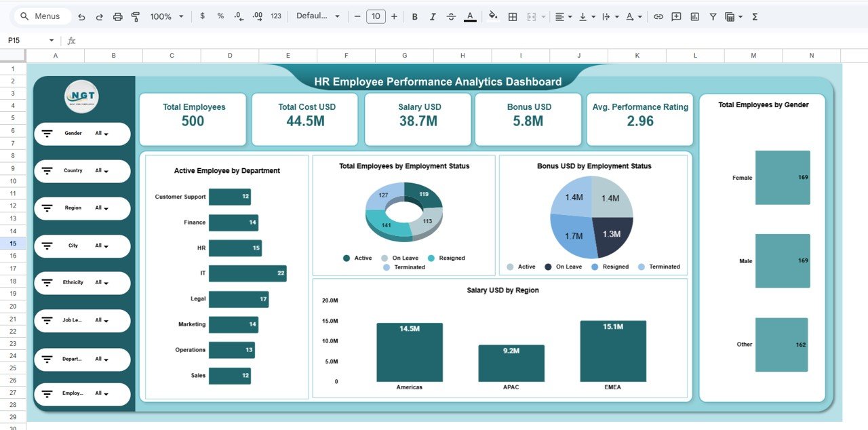Open the Gender filter dropdown

[x=107, y=134]
